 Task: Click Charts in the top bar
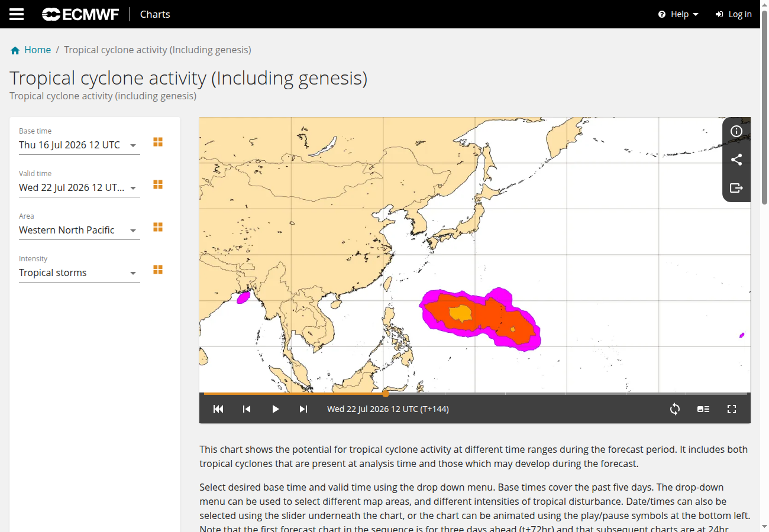coord(155,14)
